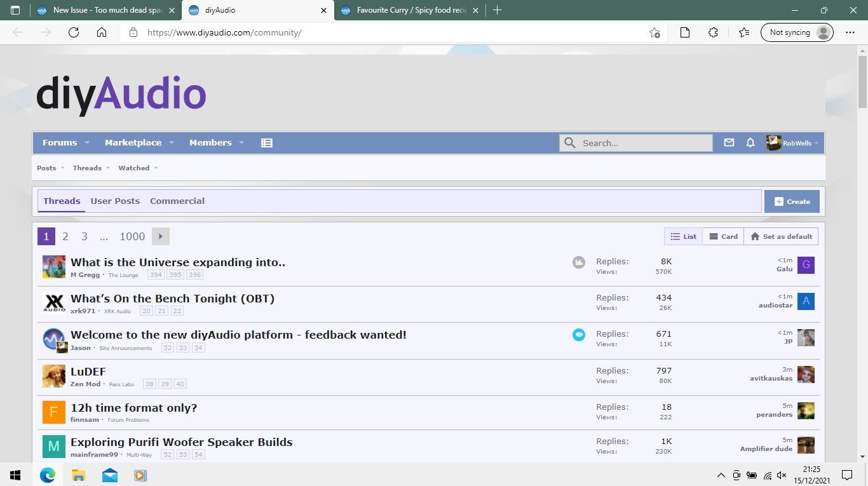Click the search magnifier icon
This screenshot has width=868, height=486.
(570, 143)
